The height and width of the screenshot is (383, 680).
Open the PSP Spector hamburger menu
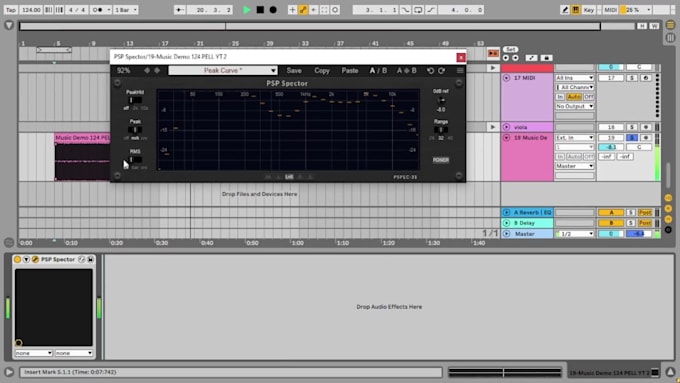(x=460, y=70)
